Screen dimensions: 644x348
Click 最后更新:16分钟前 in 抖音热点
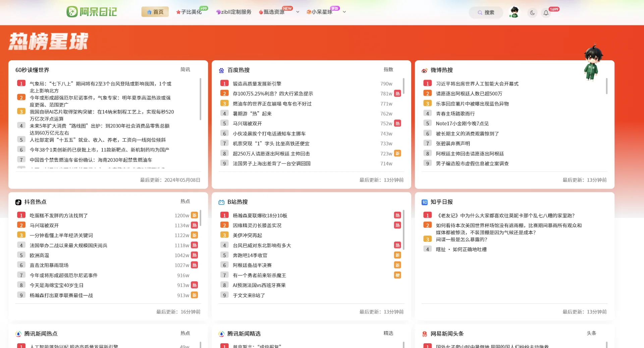[178, 312]
